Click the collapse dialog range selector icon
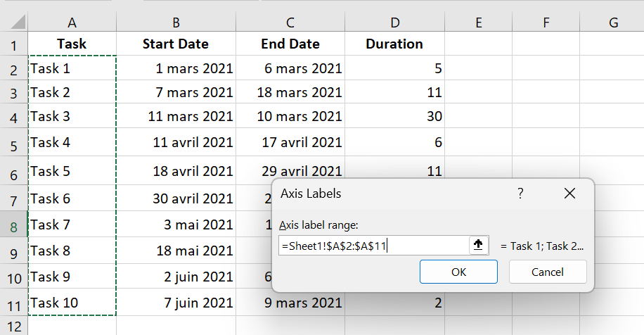 pyautogui.click(x=479, y=246)
